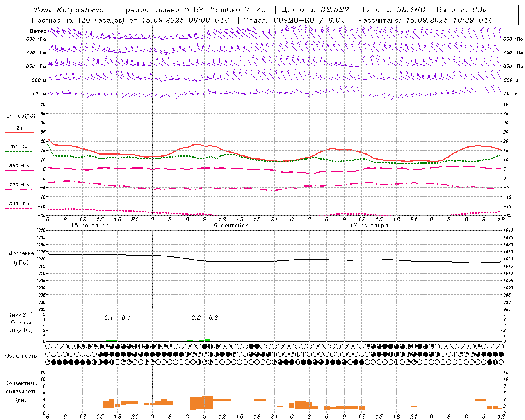Click the Осадки panel label
This screenshot has width=525, height=420.
[x=21, y=323]
